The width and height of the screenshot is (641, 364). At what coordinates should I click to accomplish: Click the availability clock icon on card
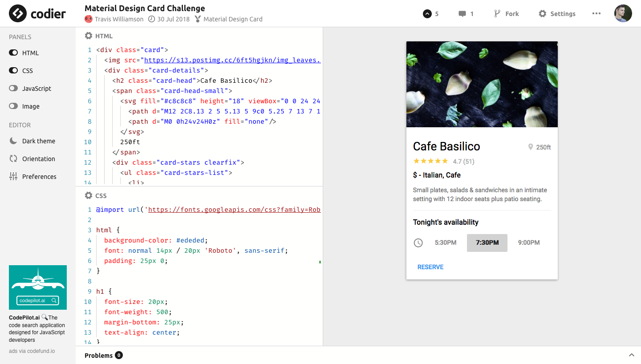418,243
